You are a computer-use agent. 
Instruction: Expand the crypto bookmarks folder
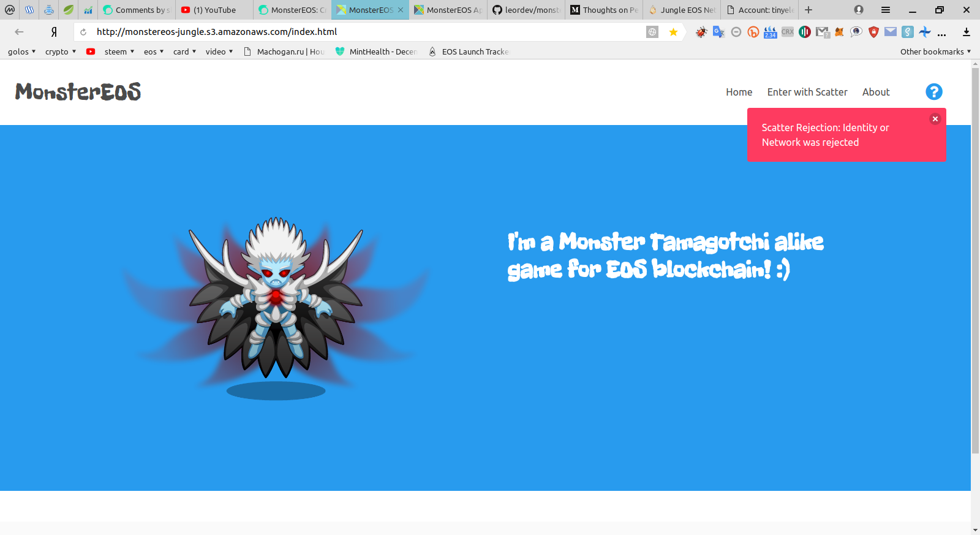tap(61, 51)
